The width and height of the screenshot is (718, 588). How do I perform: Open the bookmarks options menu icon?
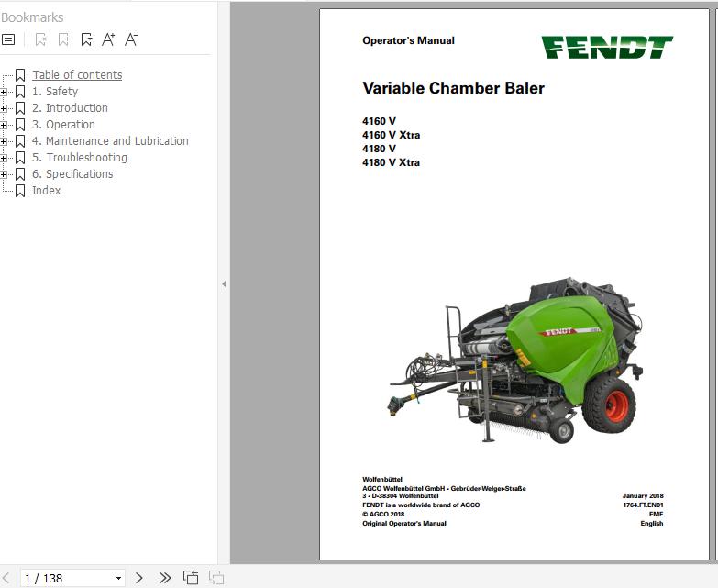(x=8, y=39)
